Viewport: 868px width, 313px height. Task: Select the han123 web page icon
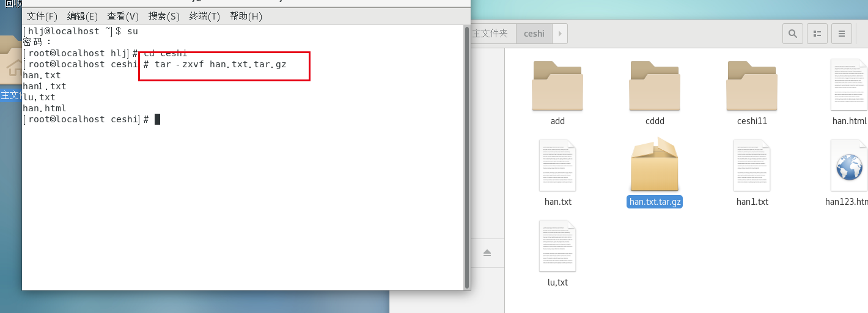click(849, 166)
